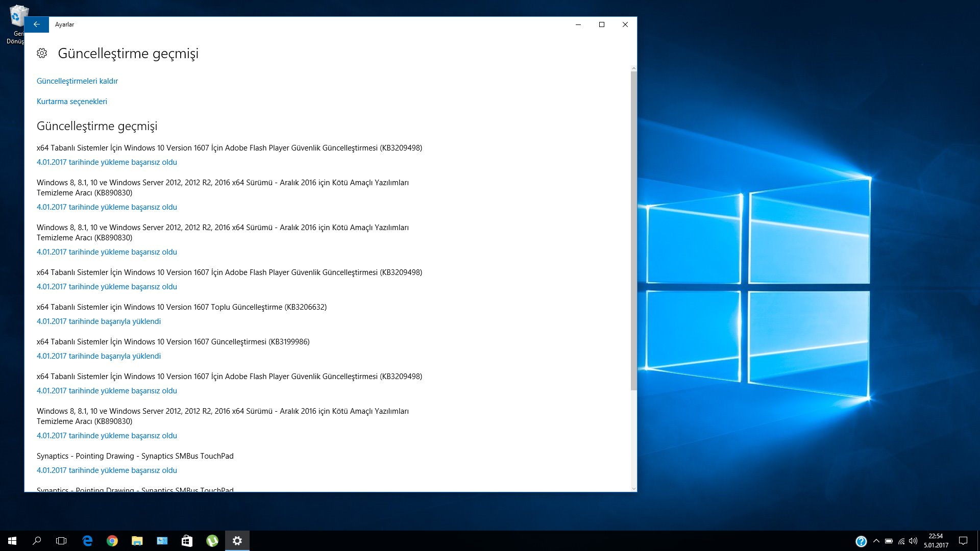Open the Start menu

[12, 541]
